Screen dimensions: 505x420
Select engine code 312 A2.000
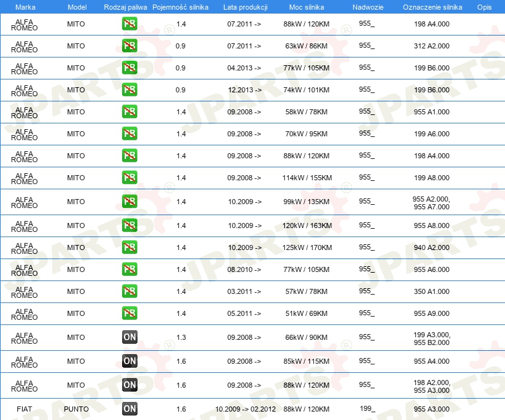point(431,46)
